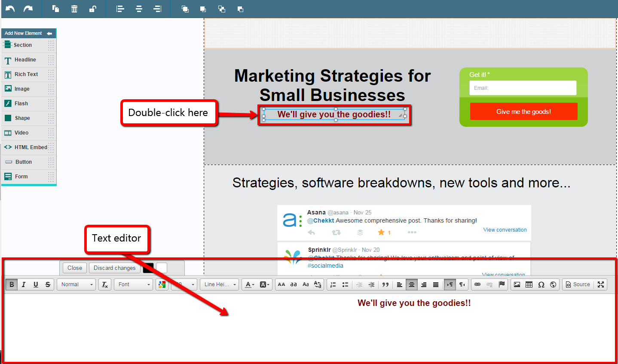
Task: Choose HTML Embed element from sidebar
Action: [31, 147]
